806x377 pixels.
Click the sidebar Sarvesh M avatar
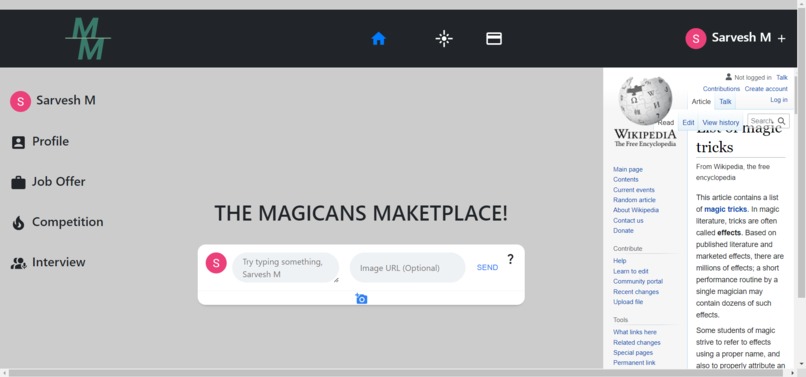[x=21, y=101]
